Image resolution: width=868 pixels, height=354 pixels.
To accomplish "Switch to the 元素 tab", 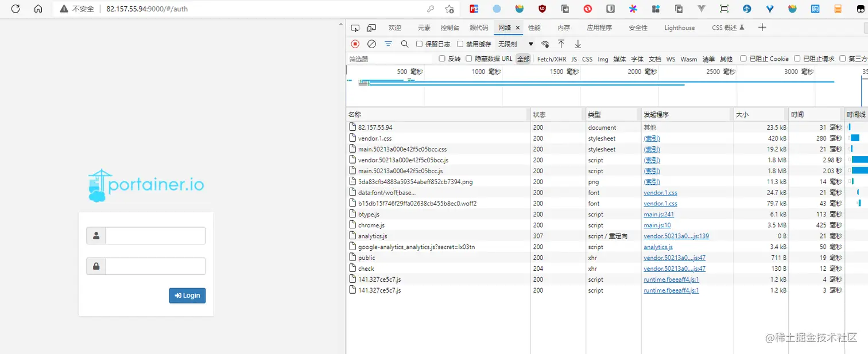I will tap(424, 28).
